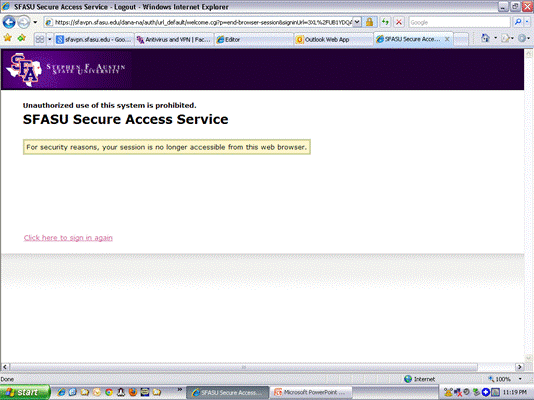
Task: Launch Google Chrome from Quick Launch
Action: click(109, 392)
